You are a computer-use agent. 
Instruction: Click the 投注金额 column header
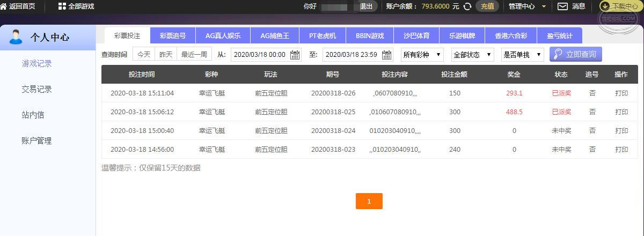tap(455, 74)
